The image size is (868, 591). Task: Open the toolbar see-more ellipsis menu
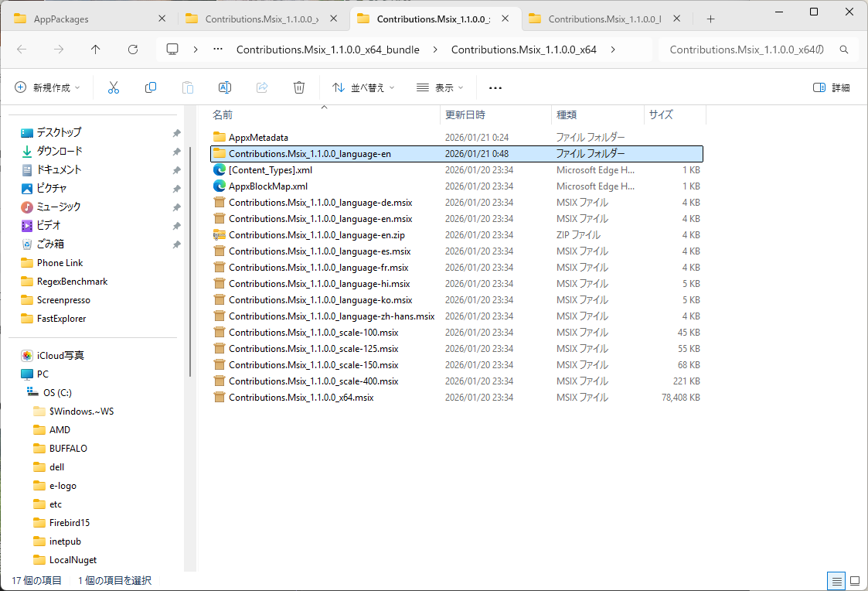point(495,87)
